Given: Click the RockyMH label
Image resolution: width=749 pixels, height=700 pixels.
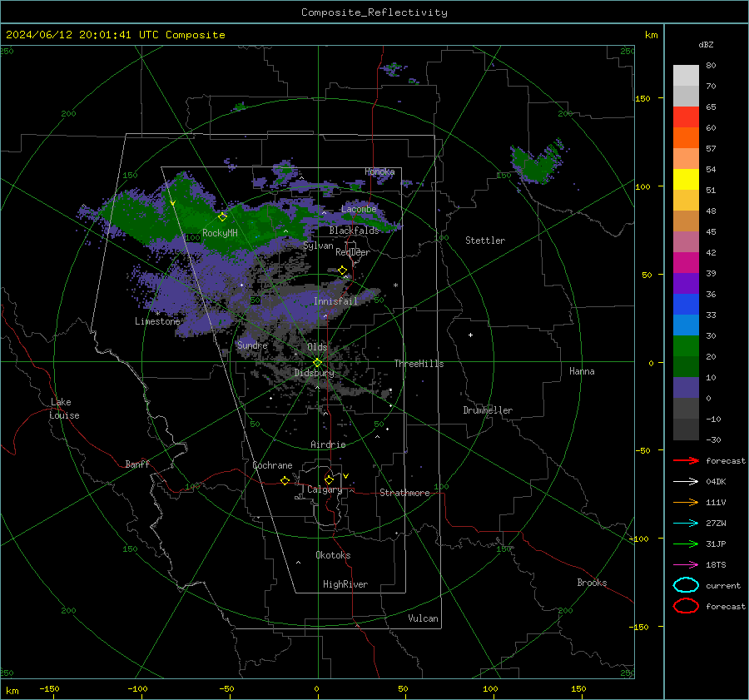Looking at the screenshot, I should point(220,233).
